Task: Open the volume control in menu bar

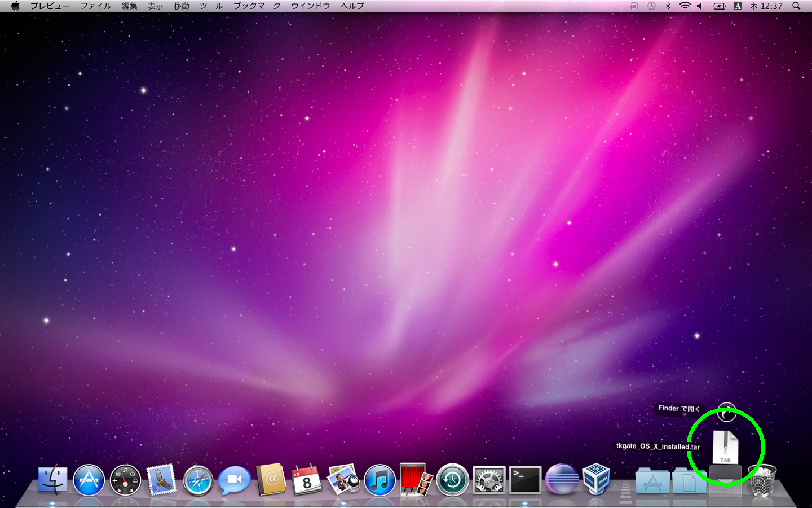Action: [x=700, y=6]
